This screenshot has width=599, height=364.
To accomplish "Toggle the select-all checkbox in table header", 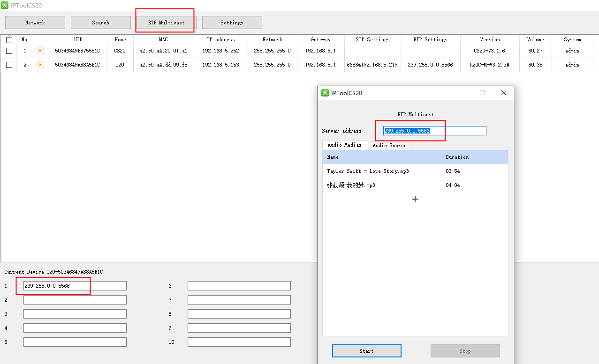I will [9, 40].
